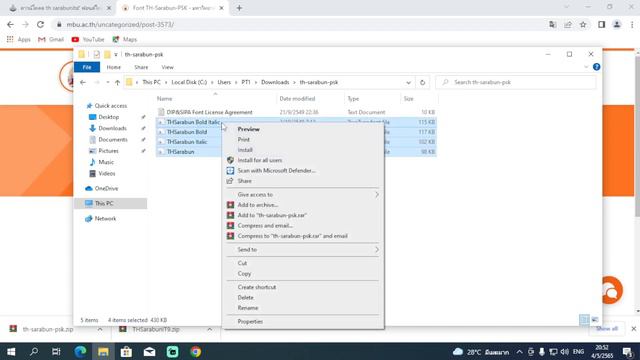Select Cut in the context menu
The width and height of the screenshot is (640, 360).
[242, 263]
